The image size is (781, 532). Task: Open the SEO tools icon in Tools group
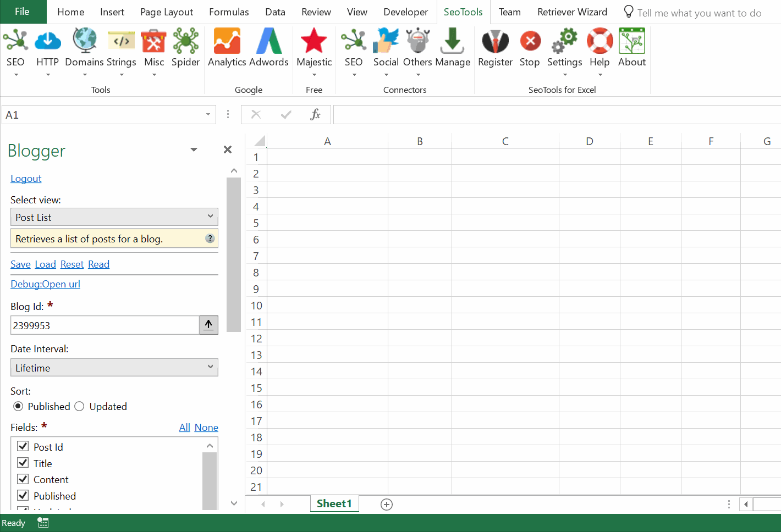[x=15, y=41]
